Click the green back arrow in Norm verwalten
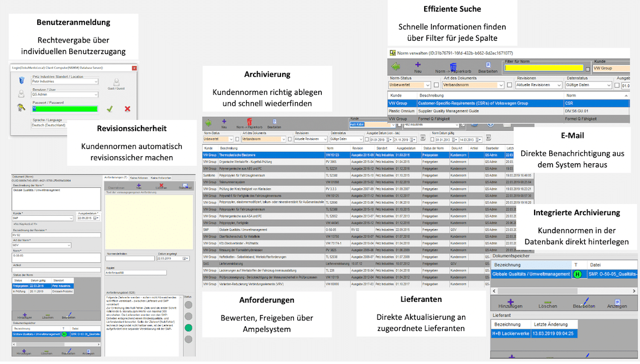Viewport: 640px width, 364px height. [396, 67]
